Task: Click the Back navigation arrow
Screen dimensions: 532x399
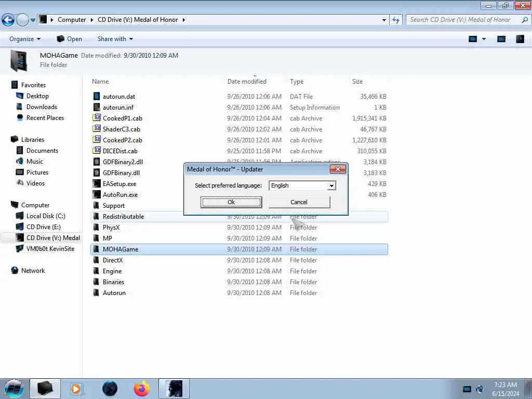Action: pos(8,20)
